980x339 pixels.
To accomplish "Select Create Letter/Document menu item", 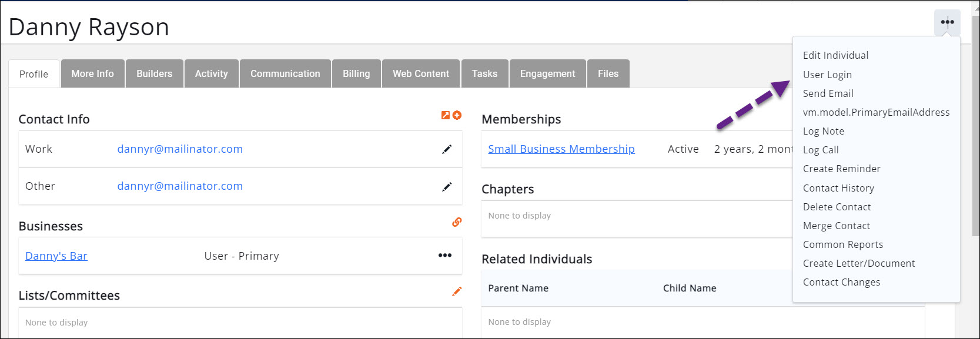I will pyautogui.click(x=858, y=263).
